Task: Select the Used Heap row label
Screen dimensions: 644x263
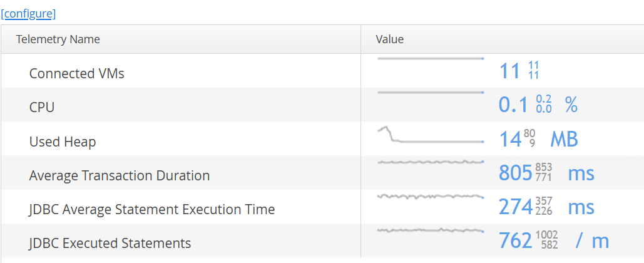Action: 63,142
